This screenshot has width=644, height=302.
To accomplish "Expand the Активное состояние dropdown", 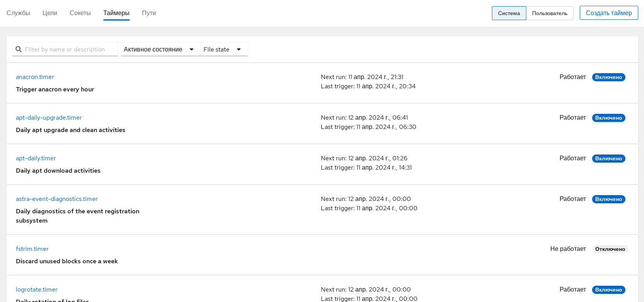I will point(159,49).
